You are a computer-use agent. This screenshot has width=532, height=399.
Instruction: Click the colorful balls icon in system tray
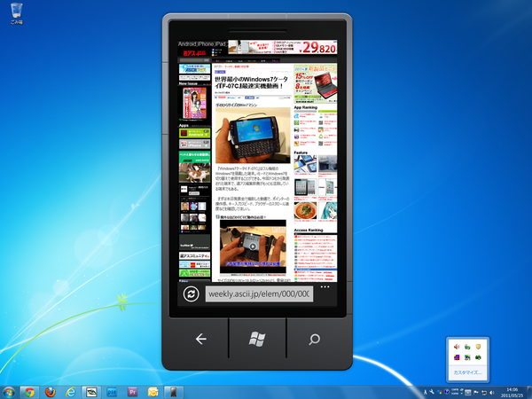(440, 393)
